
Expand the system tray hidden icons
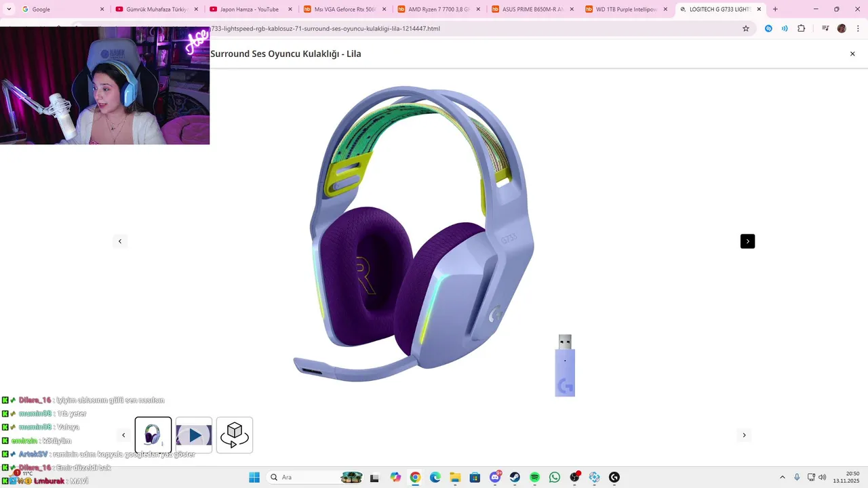click(782, 477)
